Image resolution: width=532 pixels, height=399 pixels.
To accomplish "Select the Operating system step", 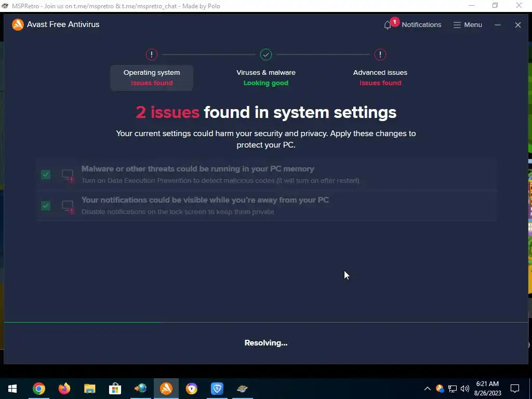I will click(x=152, y=78).
